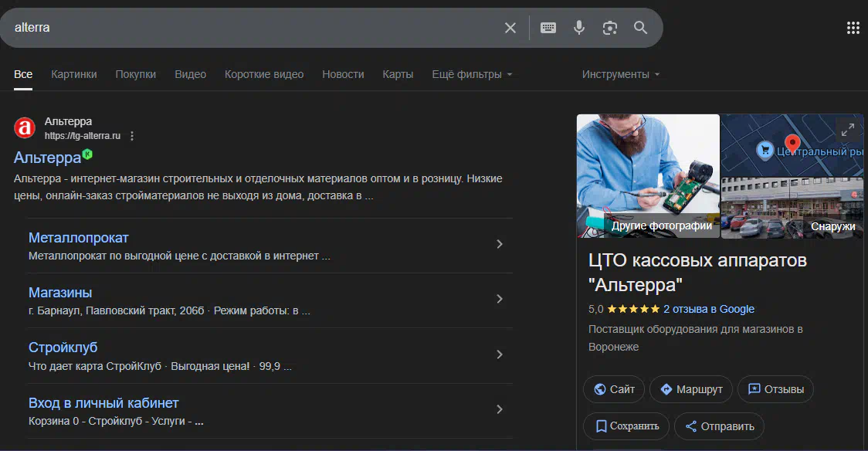Image resolution: width=868 pixels, height=451 pixels.
Task: Open the map thumbnail of Центральный рынок
Action: 792,145
